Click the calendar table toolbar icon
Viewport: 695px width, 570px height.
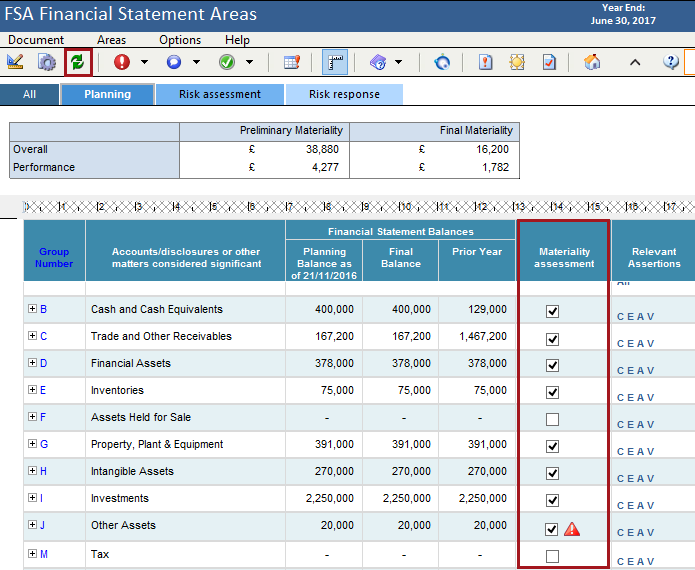(292, 62)
